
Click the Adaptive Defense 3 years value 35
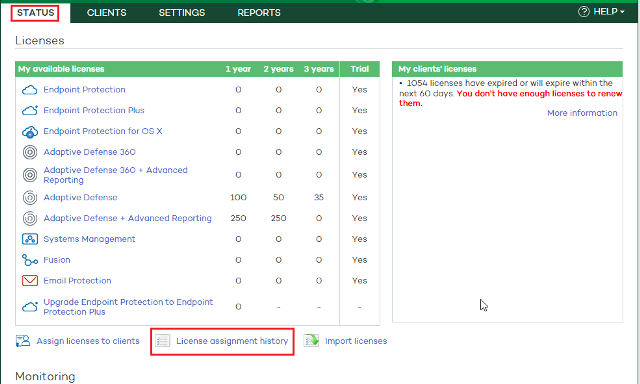(319, 198)
